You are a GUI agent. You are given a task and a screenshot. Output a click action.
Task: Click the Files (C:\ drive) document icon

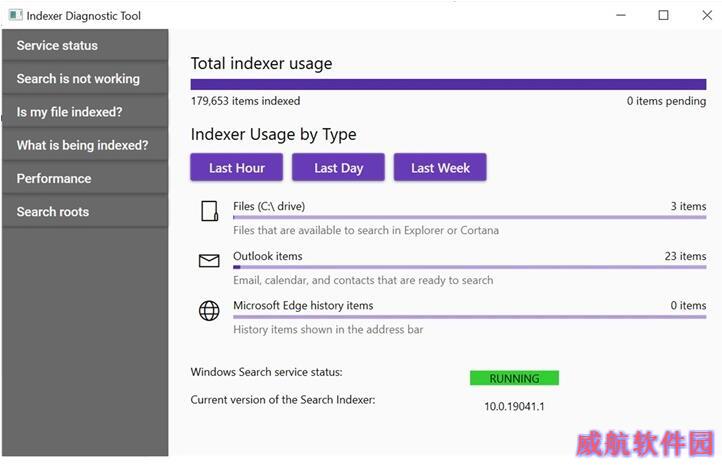point(210,211)
